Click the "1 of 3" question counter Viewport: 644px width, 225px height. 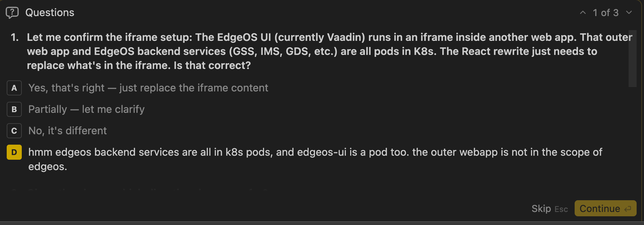tap(605, 13)
